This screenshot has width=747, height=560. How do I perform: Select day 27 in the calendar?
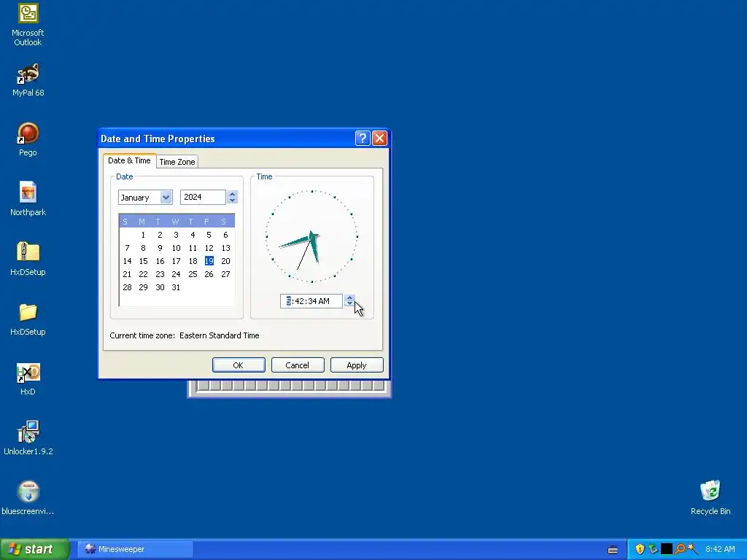tap(225, 274)
